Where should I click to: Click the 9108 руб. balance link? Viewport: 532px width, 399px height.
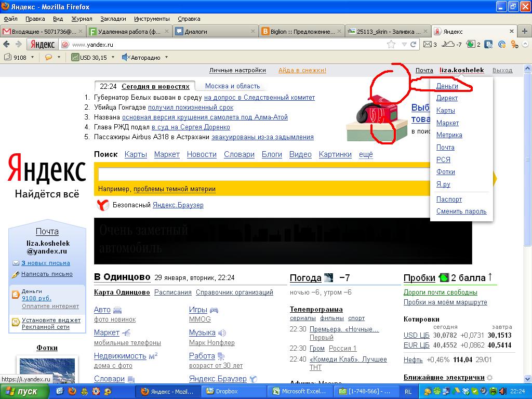37,298
